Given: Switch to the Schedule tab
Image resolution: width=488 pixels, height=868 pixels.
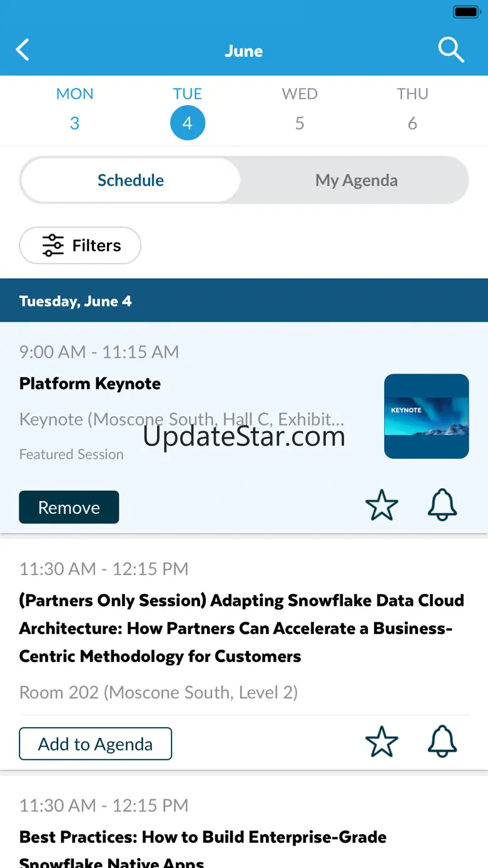Looking at the screenshot, I should click(131, 180).
